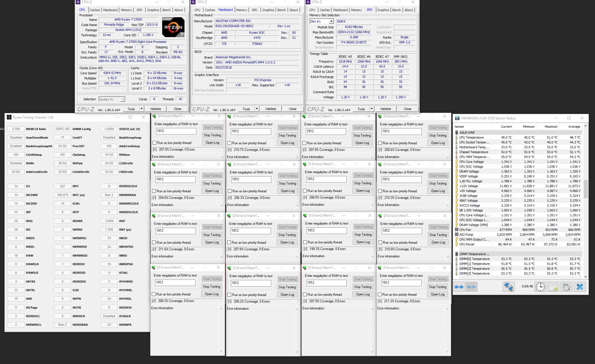Open Tools dropdown arrow in CPU-Z Mainboard window
This screenshot has width=595, height=364.
pos(257,109)
